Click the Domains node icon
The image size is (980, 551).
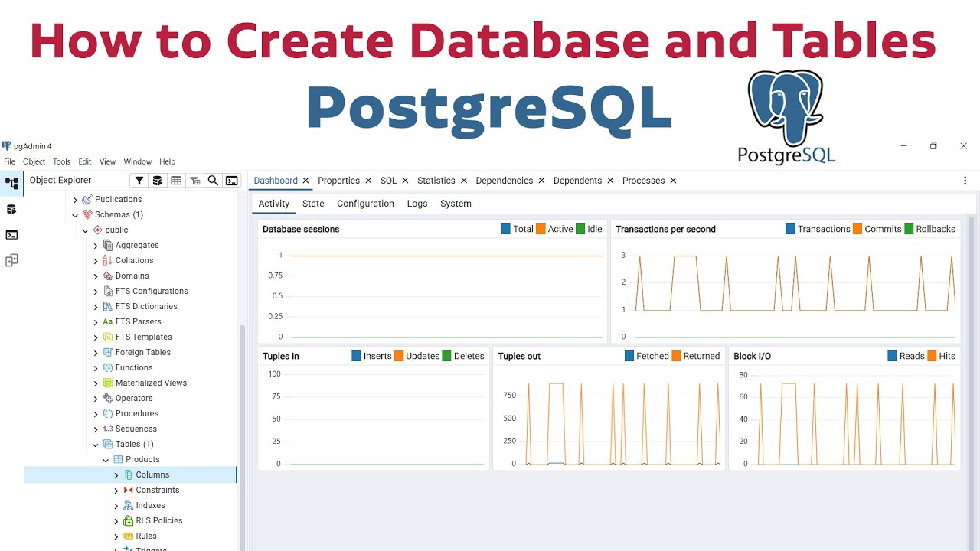click(108, 275)
